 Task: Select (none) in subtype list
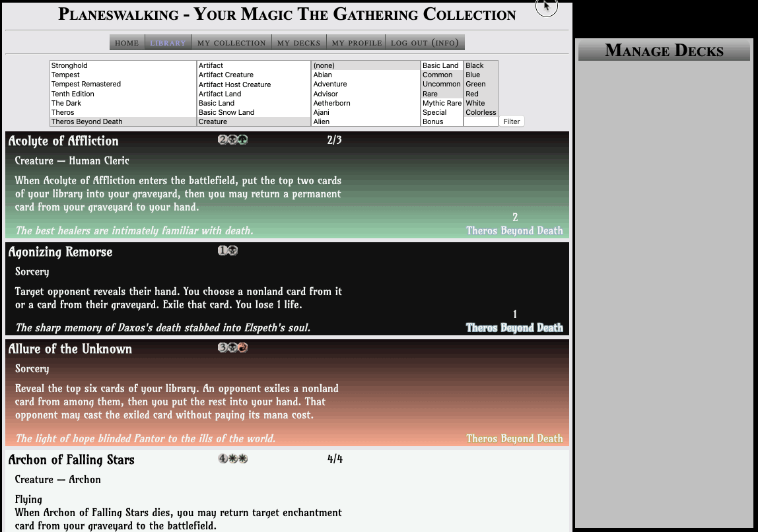pos(366,65)
